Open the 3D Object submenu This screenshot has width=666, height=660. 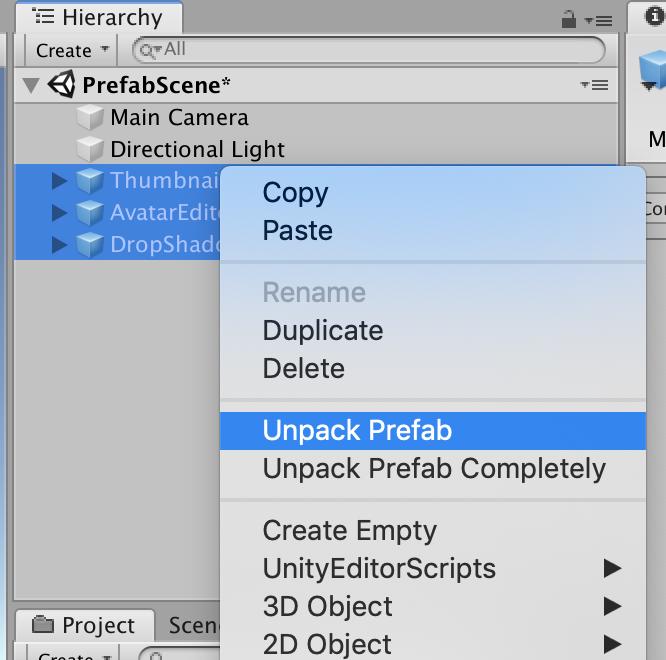[x=327, y=607]
